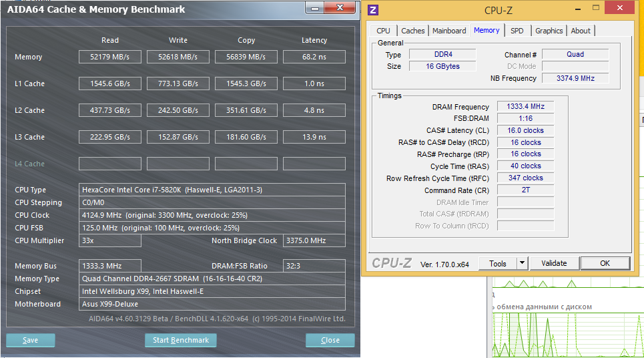This screenshot has height=358, width=644.
Task: Click Motherboard field Asus X99-Deluxe
Action: click(212, 304)
